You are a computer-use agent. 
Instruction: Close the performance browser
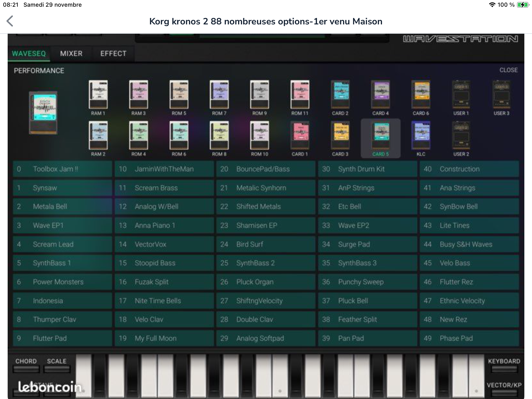click(x=508, y=70)
